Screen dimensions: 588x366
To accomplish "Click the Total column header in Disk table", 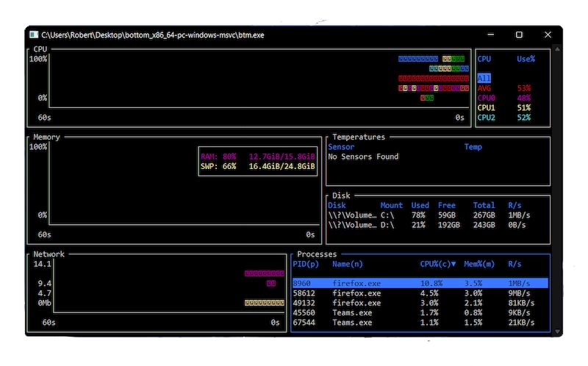I will (484, 206).
